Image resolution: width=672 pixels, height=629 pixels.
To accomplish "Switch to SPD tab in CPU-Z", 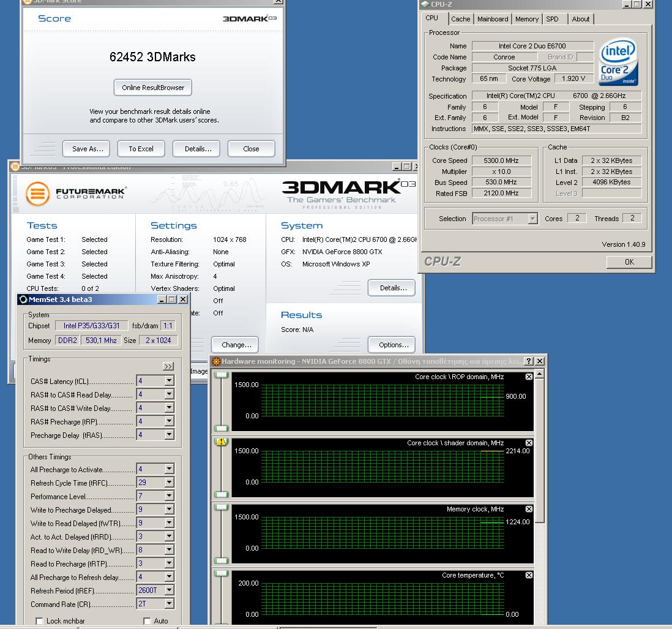I will pos(553,19).
